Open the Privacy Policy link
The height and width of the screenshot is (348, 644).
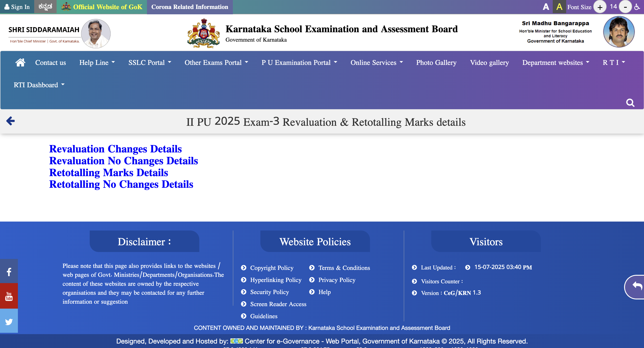[x=337, y=280]
